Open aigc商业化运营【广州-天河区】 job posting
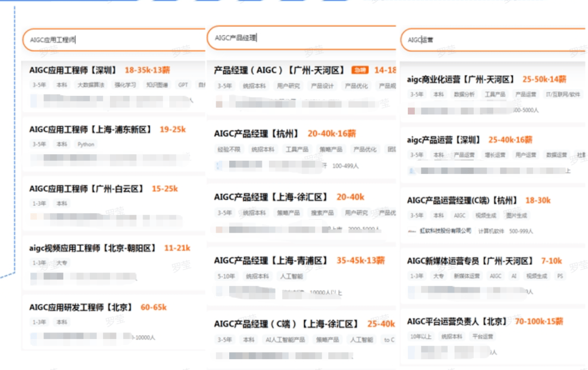The width and height of the screenshot is (588, 370). tap(461, 80)
